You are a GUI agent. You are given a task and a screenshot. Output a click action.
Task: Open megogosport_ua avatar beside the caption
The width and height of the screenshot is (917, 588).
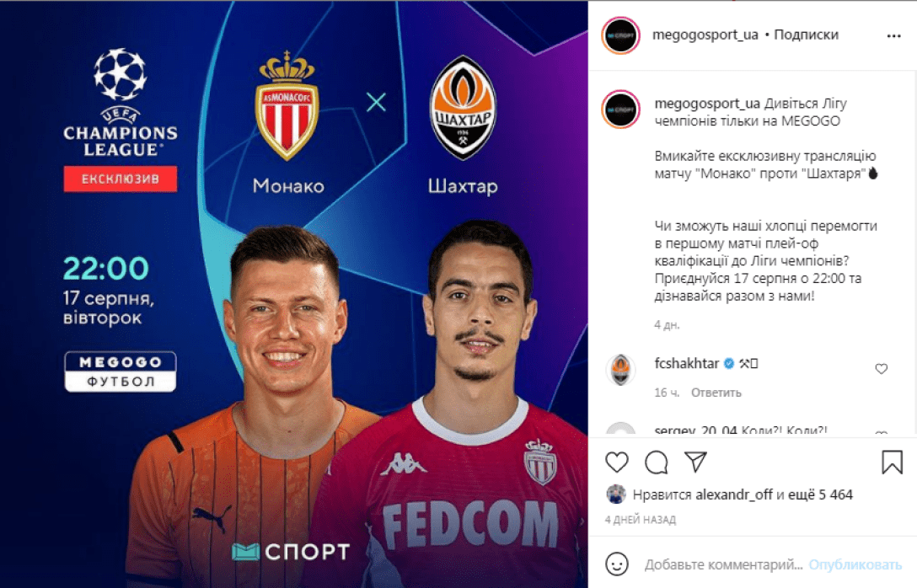point(620,110)
